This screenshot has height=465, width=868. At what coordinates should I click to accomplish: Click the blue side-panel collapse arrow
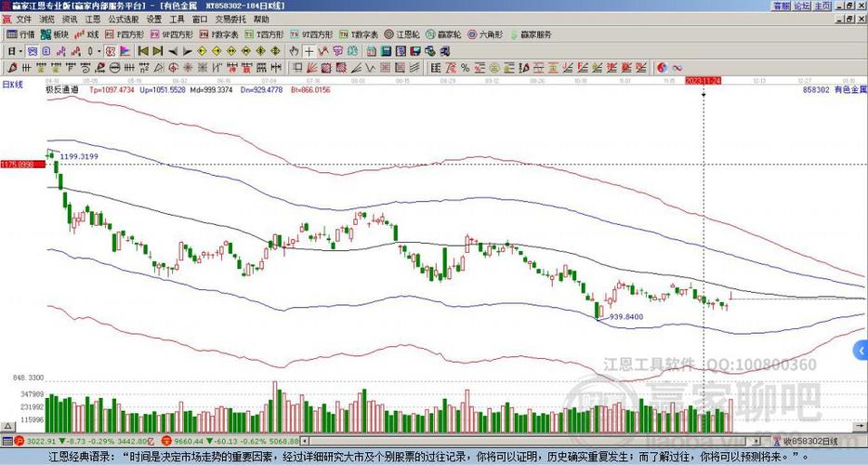coord(861,351)
